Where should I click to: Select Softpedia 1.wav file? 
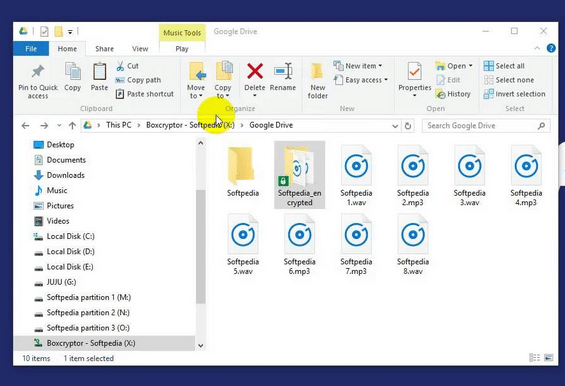[x=356, y=176]
